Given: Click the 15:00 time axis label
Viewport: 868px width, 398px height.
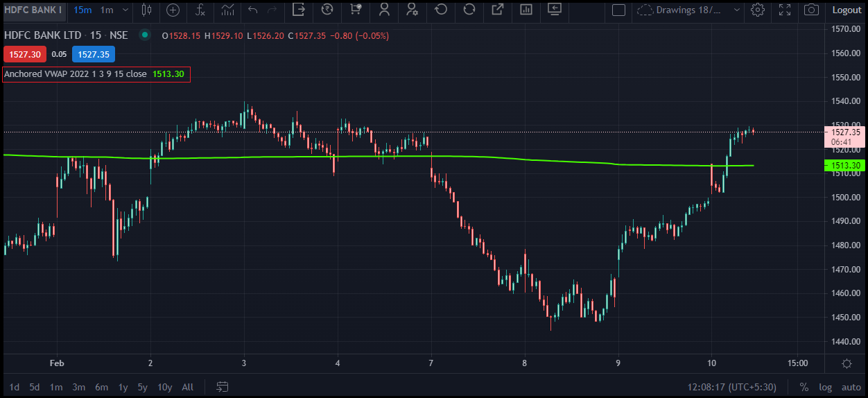Looking at the screenshot, I should 798,363.
